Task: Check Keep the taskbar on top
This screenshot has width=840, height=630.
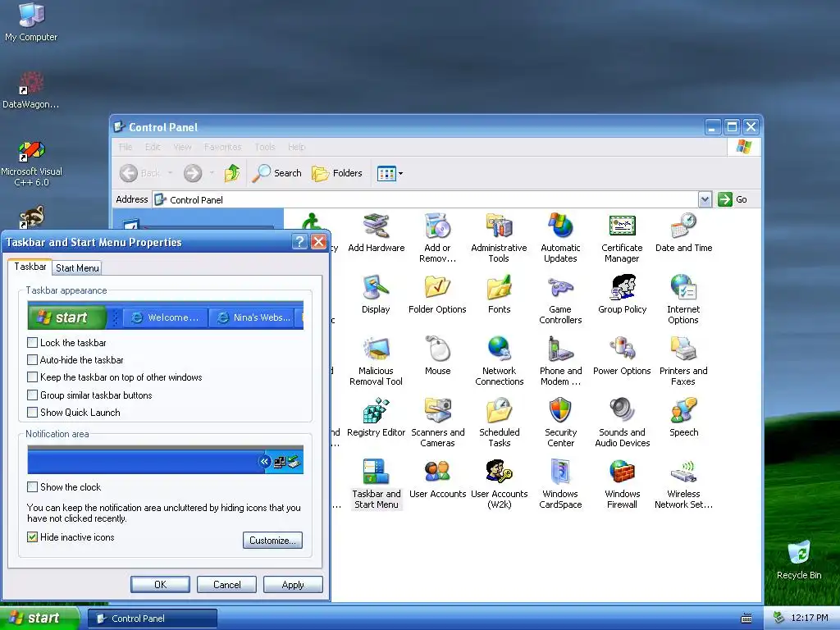Action: [33, 377]
